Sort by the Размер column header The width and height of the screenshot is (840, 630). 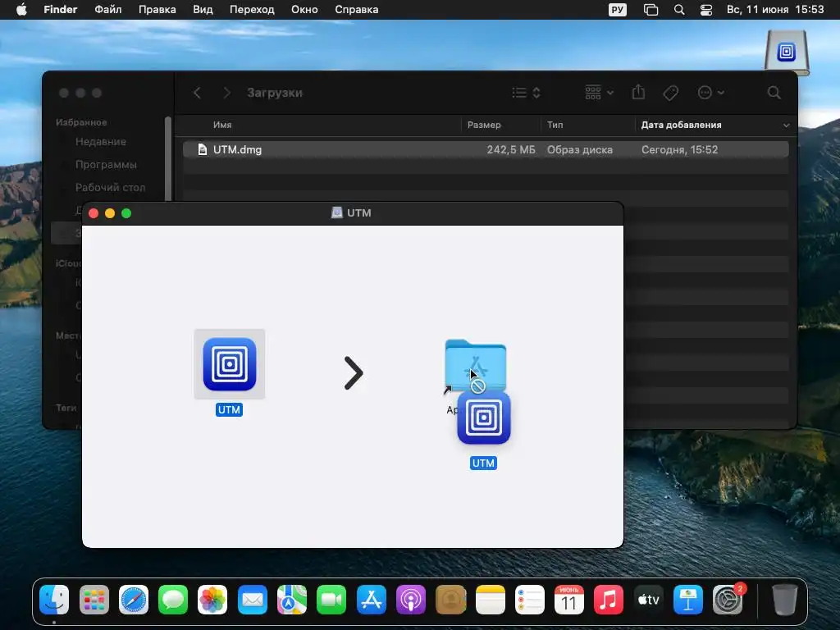(484, 125)
